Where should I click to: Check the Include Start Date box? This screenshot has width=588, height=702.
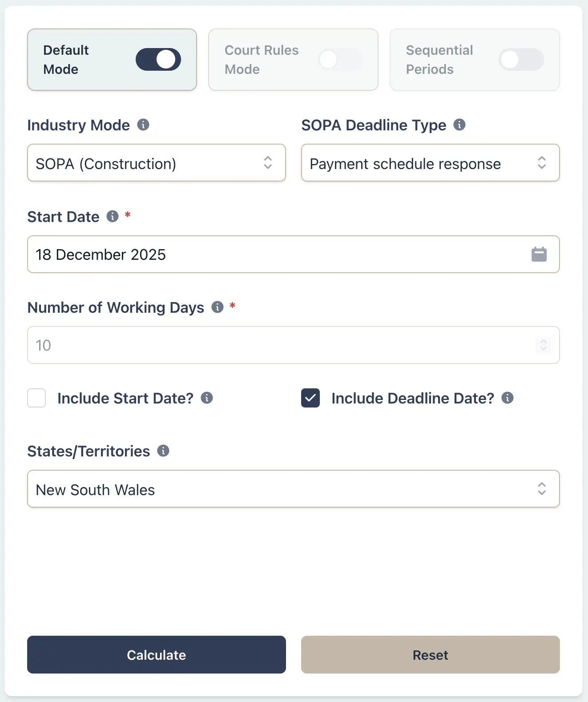(x=36, y=398)
